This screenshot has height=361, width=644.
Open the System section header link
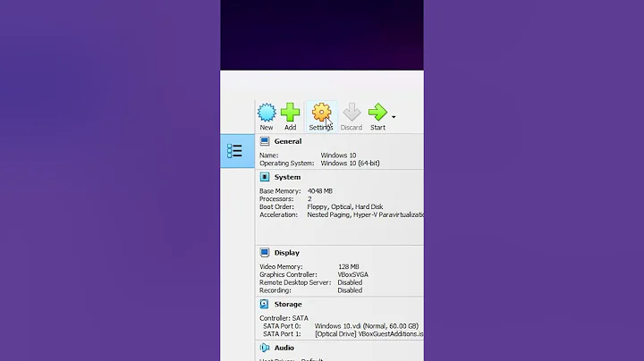click(287, 177)
